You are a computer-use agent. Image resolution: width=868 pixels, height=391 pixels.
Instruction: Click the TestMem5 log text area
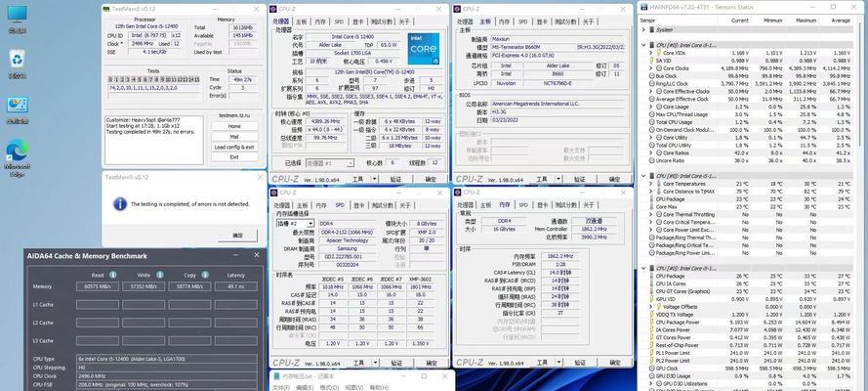click(154, 140)
